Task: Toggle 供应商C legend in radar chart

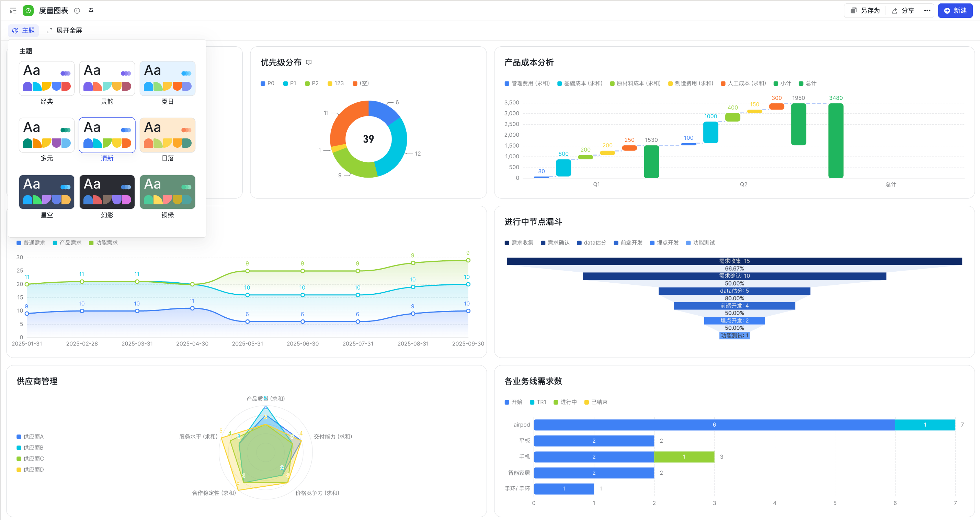Action: point(30,459)
